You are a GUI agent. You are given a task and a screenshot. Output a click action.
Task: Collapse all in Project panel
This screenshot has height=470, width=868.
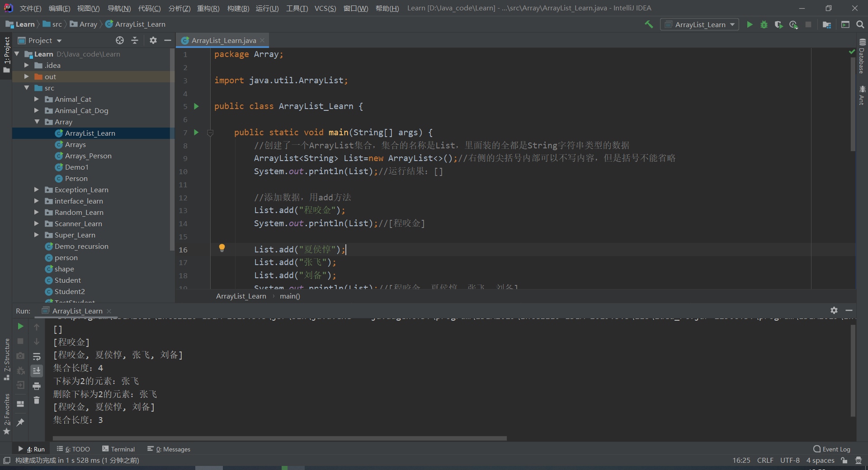tap(135, 40)
